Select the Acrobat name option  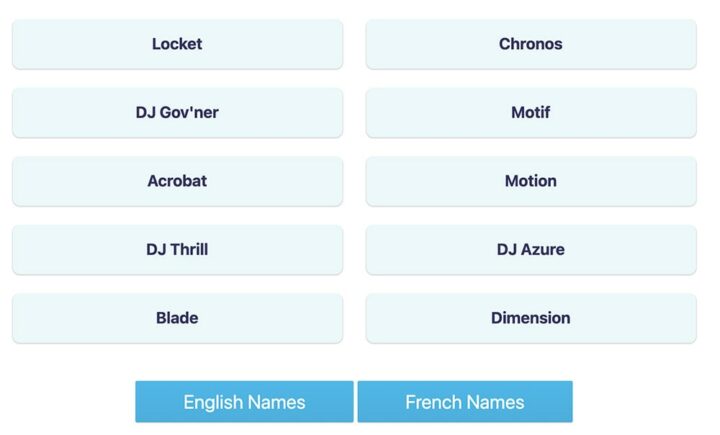(x=177, y=181)
